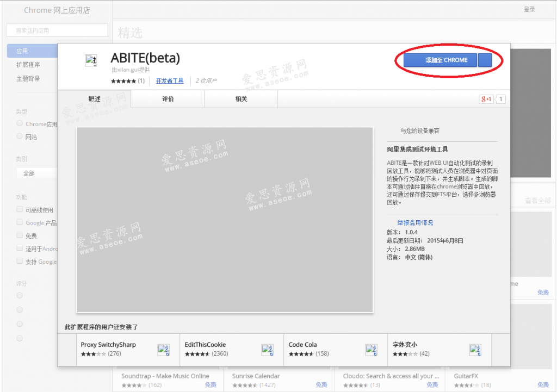Open the 扩展程序 sidebar section
The width and height of the screenshot is (557, 392).
28,64
